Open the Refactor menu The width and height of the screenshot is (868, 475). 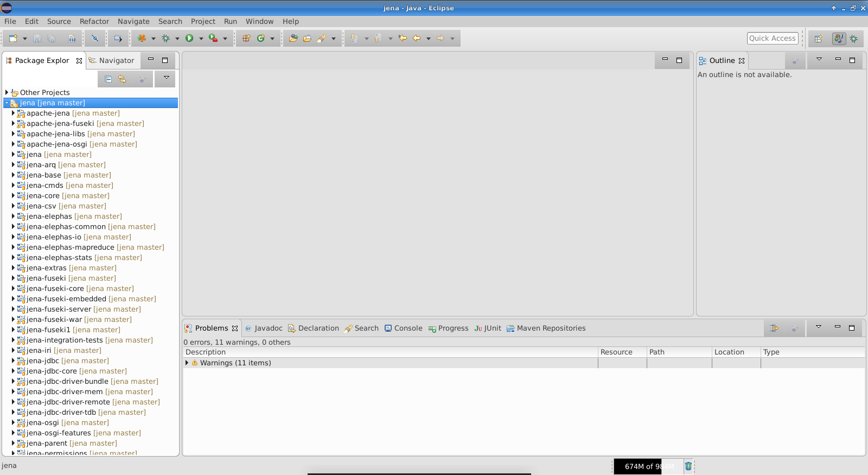[x=94, y=21]
